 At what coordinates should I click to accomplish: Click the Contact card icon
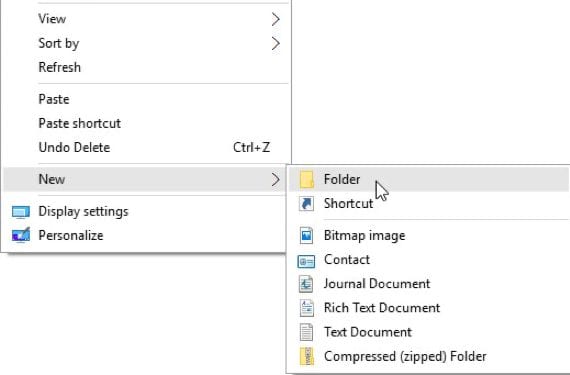pyautogui.click(x=306, y=260)
